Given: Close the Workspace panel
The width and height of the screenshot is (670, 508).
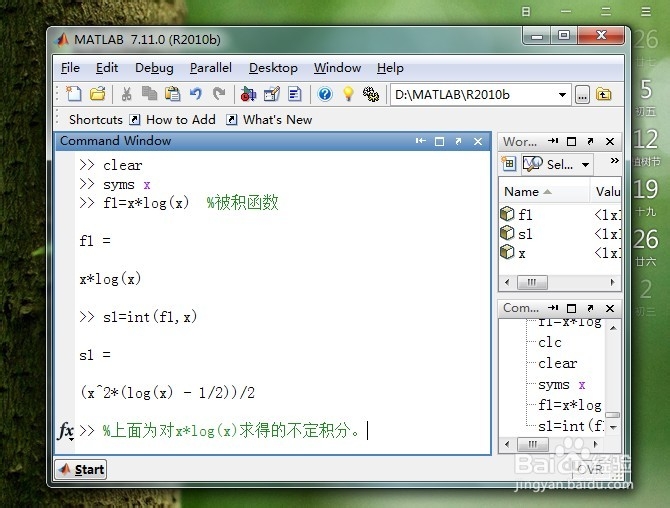Looking at the screenshot, I should 610,141.
